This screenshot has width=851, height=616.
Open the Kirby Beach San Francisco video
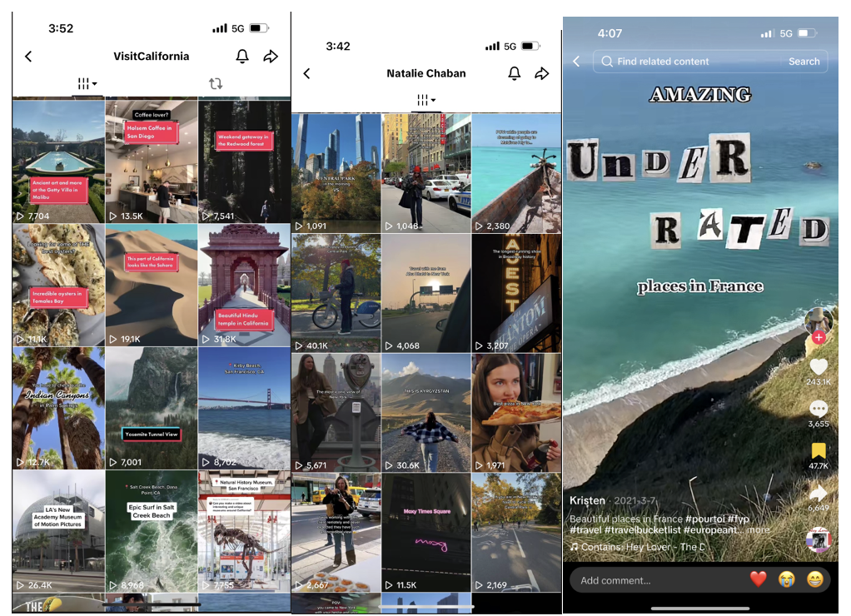(244, 408)
